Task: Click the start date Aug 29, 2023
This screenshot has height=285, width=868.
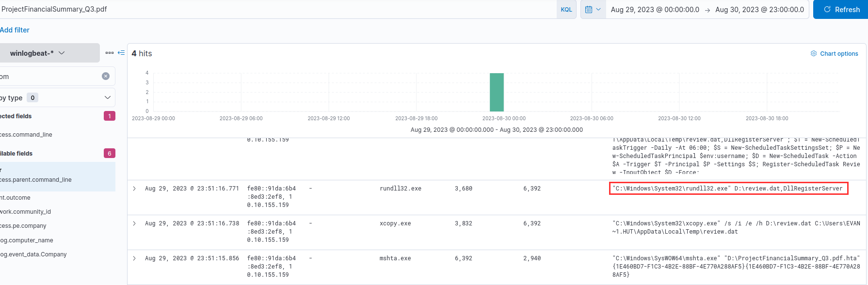Action: (655, 10)
